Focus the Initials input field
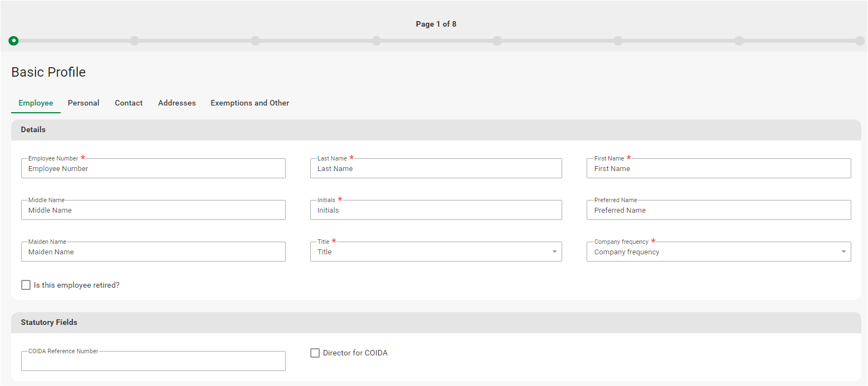 (435, 210)
